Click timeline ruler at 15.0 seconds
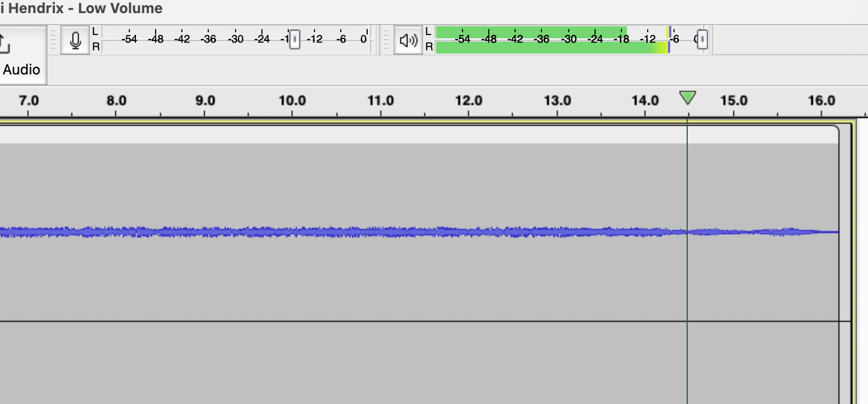Screen dimensions: 868x404 click(734, 101)
